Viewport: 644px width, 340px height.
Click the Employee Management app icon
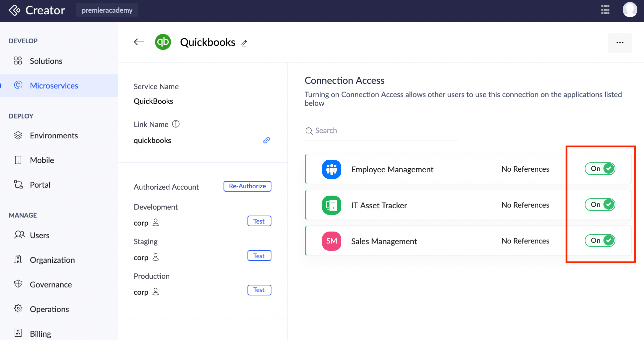(x=331, y=169)
